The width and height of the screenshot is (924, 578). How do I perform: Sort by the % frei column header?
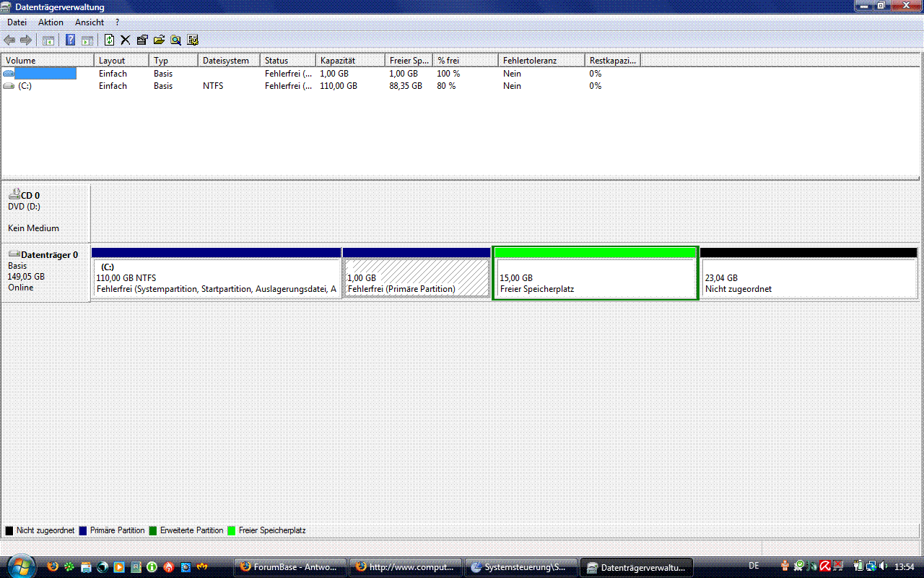point(466,61)
